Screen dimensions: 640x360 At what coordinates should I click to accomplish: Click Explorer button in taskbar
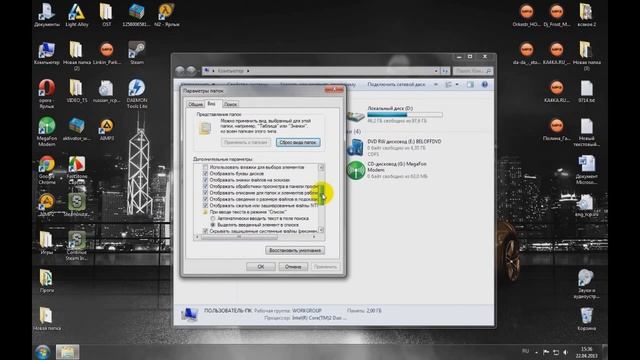point(67,352)
